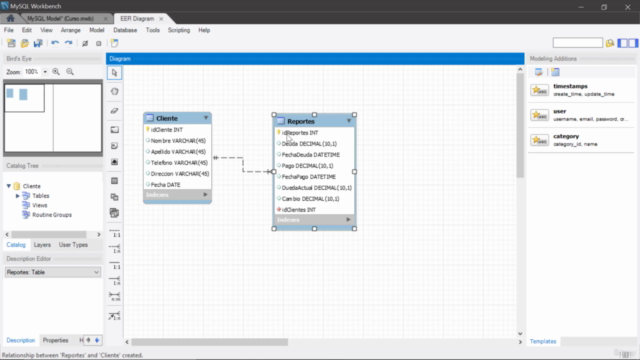The image size is (640, 360).
Task: Click the new document toolbar icon
Action: tap(11, 43)
